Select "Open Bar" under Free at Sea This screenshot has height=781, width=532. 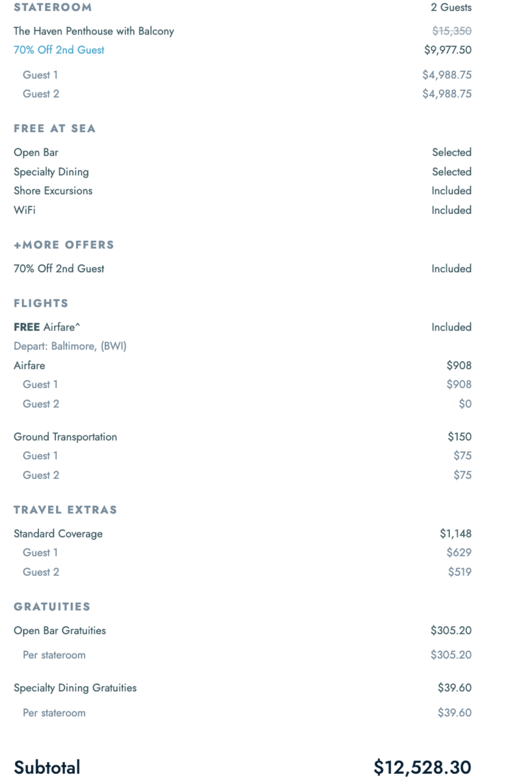36,152
